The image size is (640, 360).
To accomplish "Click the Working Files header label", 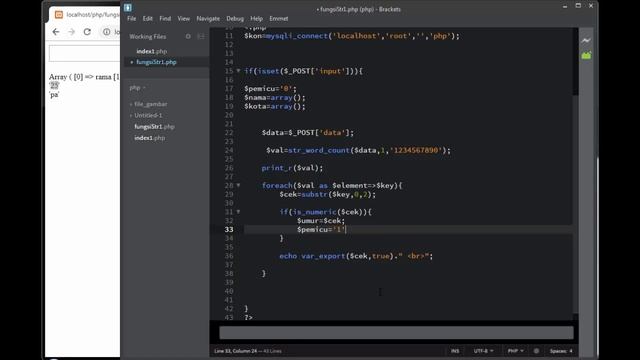I will [148, 37].
